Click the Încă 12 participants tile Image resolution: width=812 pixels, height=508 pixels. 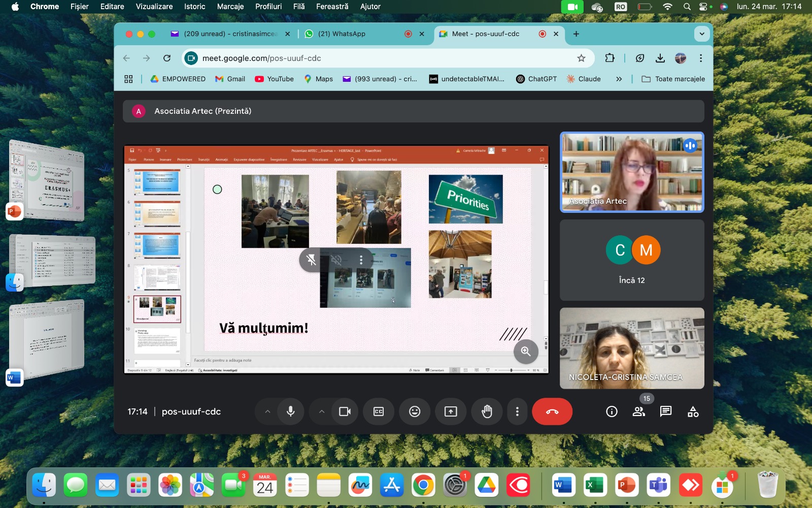(632, 260)
